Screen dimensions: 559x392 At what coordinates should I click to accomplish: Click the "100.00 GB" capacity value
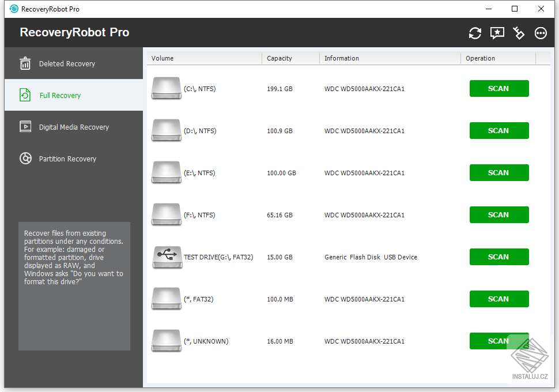coord(281,173)
